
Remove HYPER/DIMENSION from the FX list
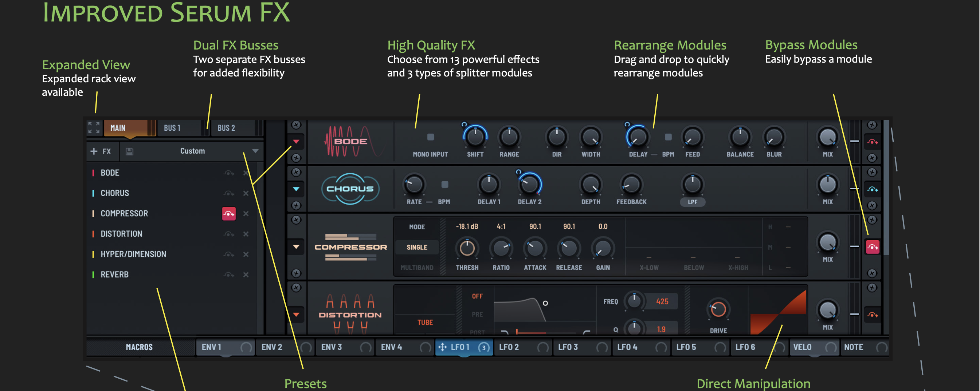(246, 254)
